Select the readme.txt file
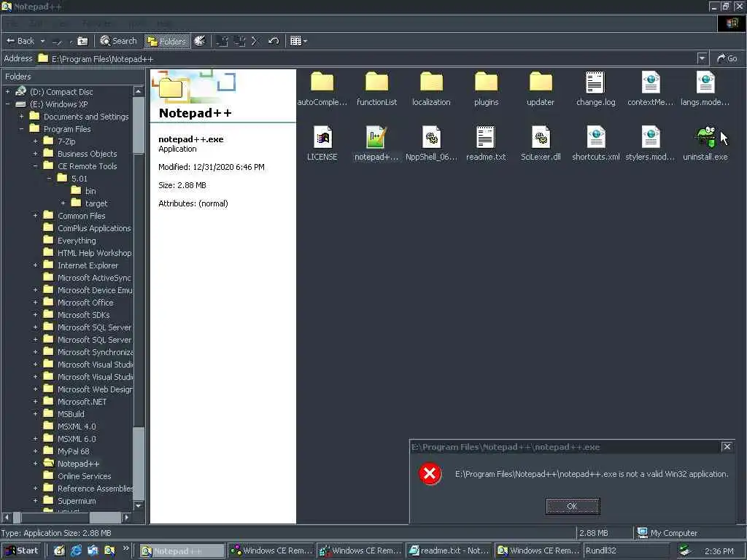Screen dimensions: 747x560 click(486, 144)
